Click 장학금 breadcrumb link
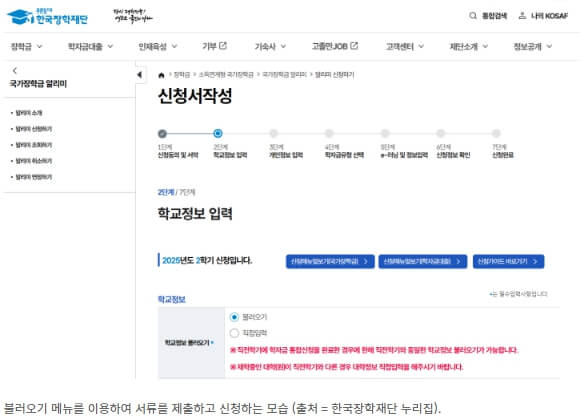This screenshot has height=418, width=581. (182, 75)
